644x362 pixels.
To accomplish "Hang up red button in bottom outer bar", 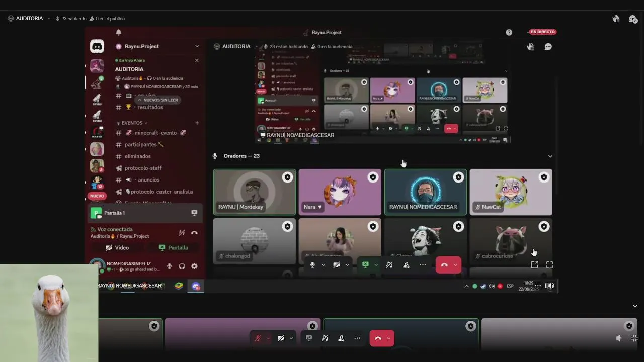I will click(x=378, y=338).
